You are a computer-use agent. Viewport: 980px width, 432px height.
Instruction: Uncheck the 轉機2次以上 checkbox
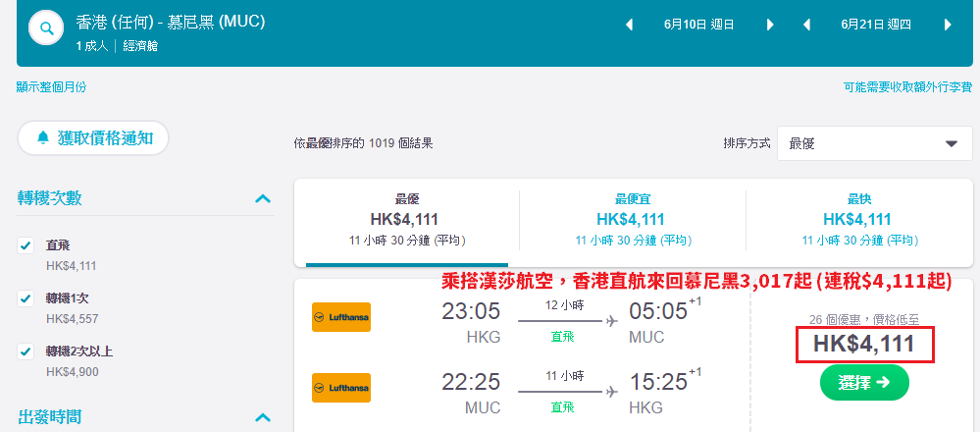(26, 351)
